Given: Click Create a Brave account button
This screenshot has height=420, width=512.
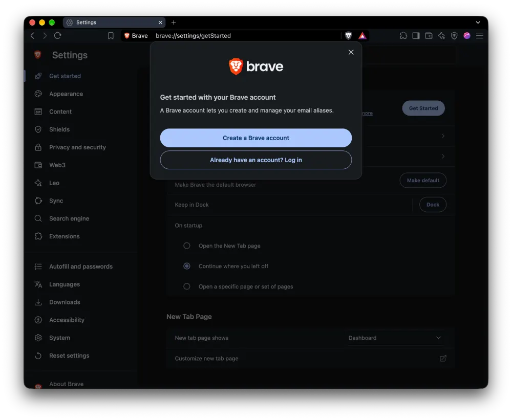Looking at the screenshot, I should (255, 138).
